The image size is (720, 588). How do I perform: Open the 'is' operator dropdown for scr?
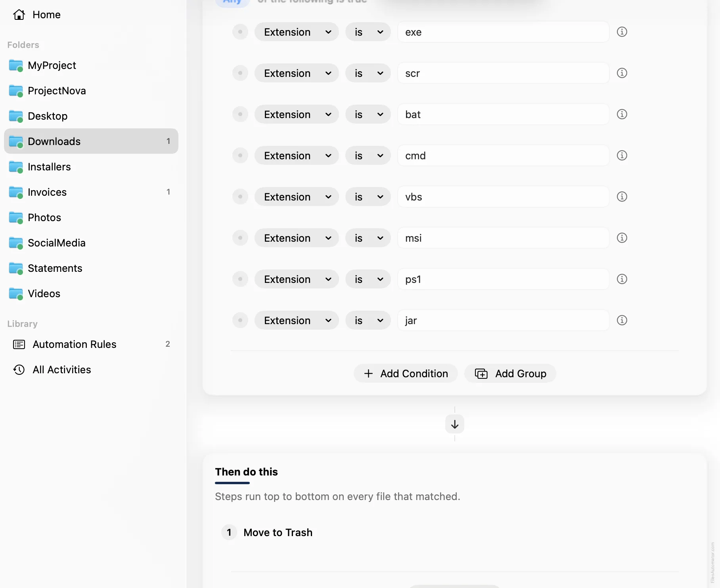[368, 73]
